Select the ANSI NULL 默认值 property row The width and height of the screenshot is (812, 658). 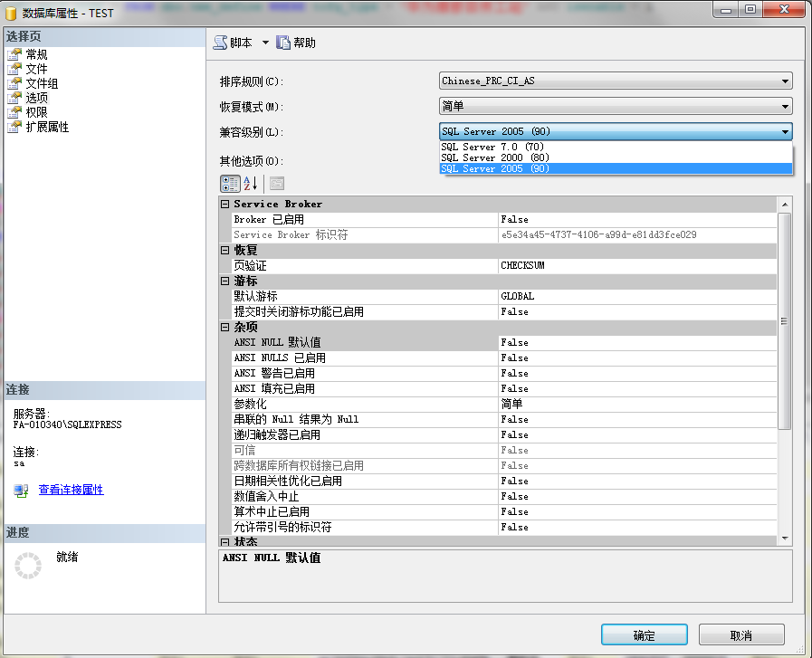point(504,342)
